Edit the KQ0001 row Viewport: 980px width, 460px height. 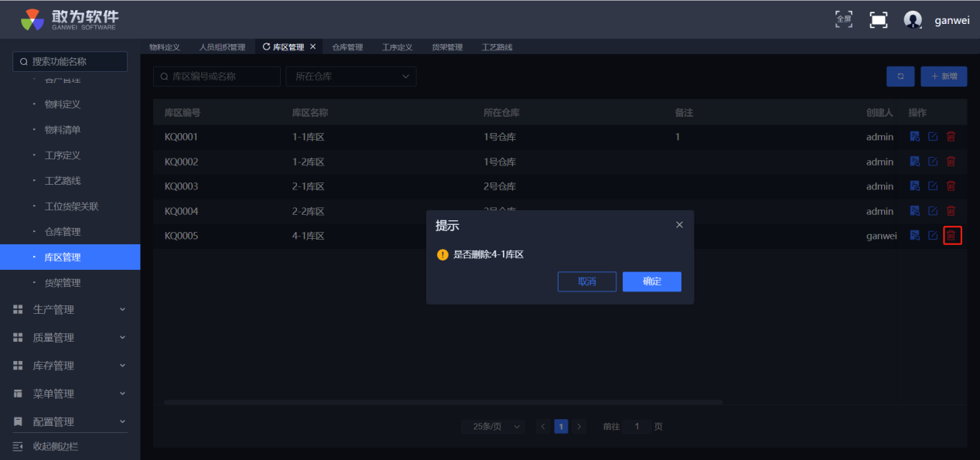coord(933,137)
